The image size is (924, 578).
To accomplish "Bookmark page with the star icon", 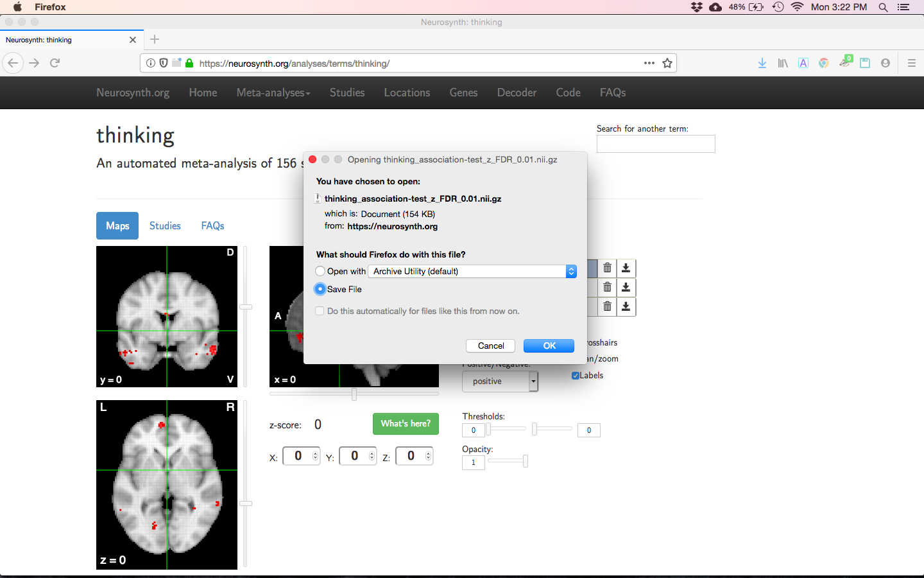I will (667, 63).
